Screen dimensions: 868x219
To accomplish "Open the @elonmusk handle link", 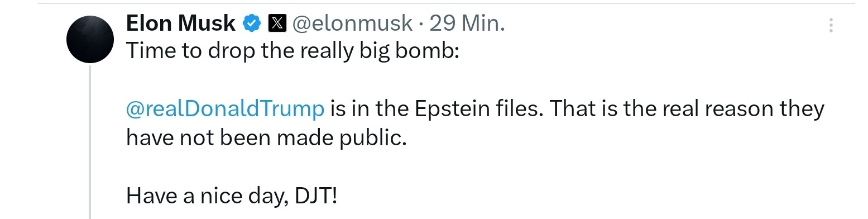I will (x=353, y=23).
